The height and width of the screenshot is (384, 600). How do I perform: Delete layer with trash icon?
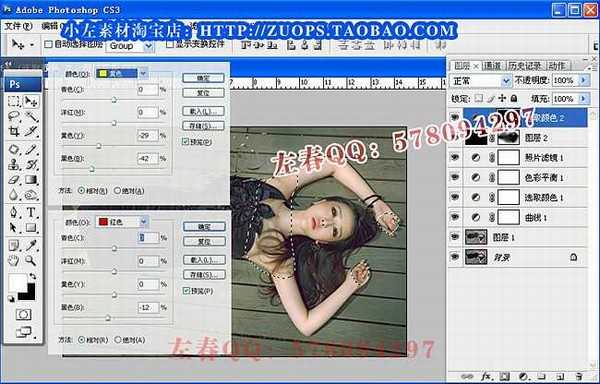(579, 376)
